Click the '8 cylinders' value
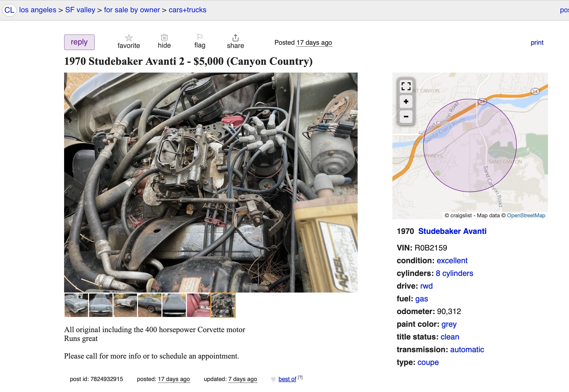 click(x=454, y=273)
